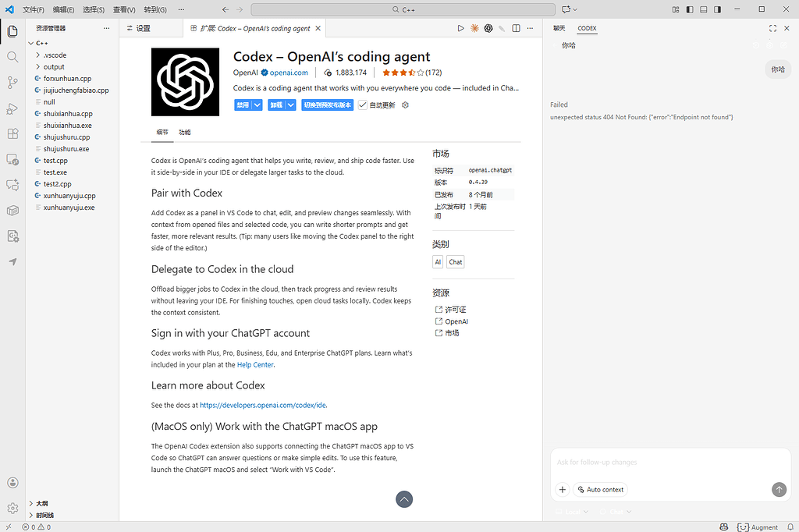Open the Extensions view in activity bar

(x=12, y=134)
